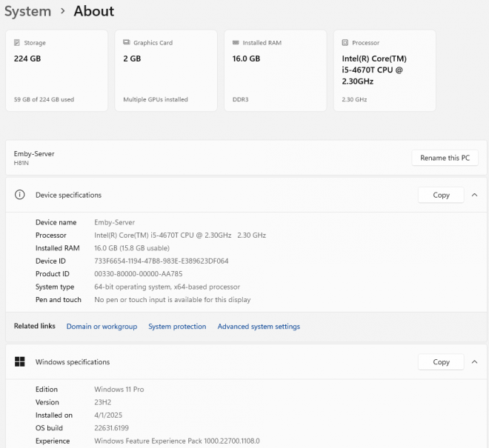This screenshot has width=489, height=448.
Task: Click the Storage card icon
Action: (17, 42)
